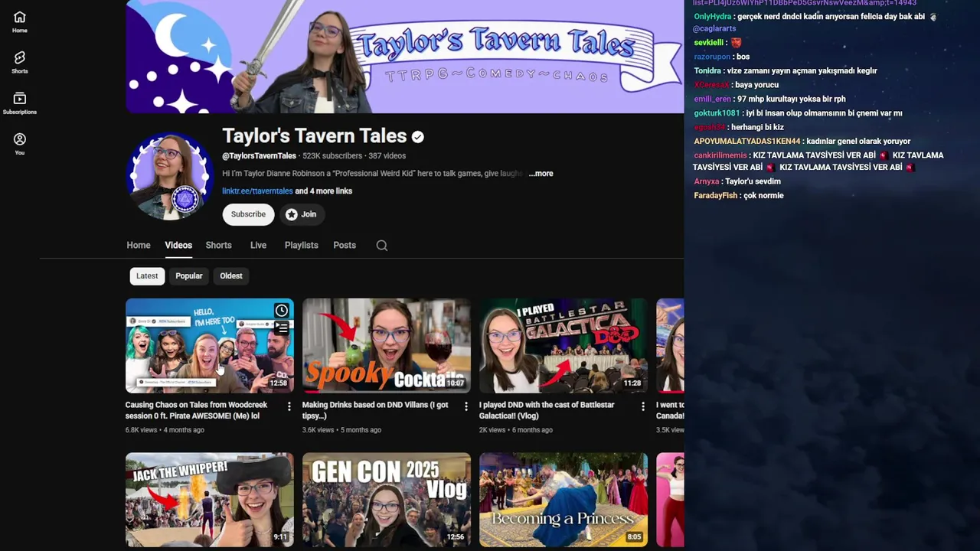Click the verified badge beside channel name
This screenshot has width=980, height=551.
coord(418,137)
